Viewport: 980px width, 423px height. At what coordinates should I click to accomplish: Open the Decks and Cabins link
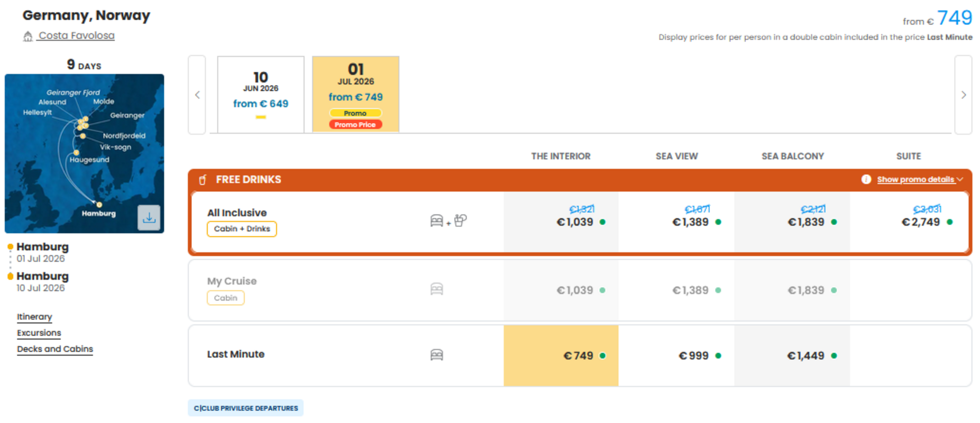pos(55,349)
